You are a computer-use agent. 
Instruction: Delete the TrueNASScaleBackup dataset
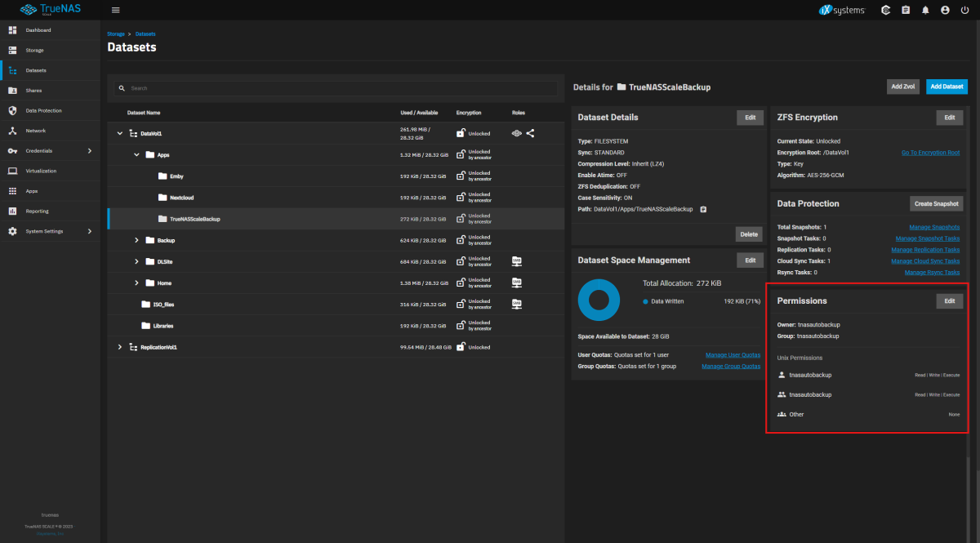[749, 234]
